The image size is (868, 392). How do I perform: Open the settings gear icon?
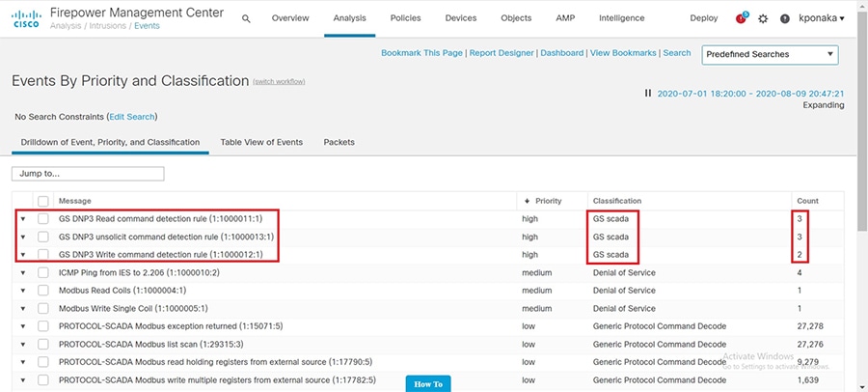click(x=763, y=18)
